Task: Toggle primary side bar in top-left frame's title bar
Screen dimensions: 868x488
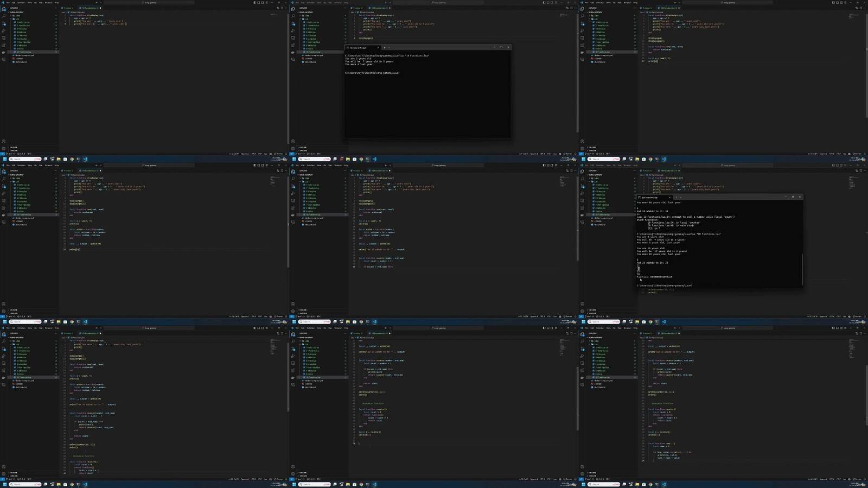Action: [255, 3]
